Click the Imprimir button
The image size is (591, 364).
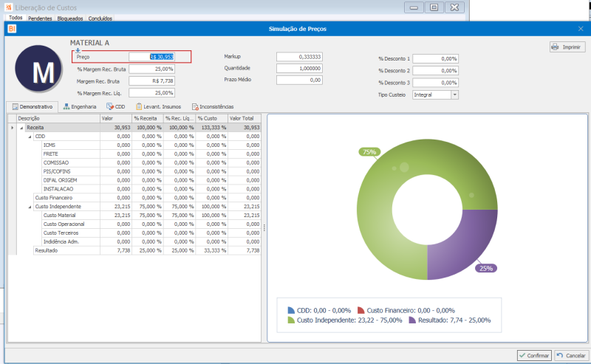567,47
